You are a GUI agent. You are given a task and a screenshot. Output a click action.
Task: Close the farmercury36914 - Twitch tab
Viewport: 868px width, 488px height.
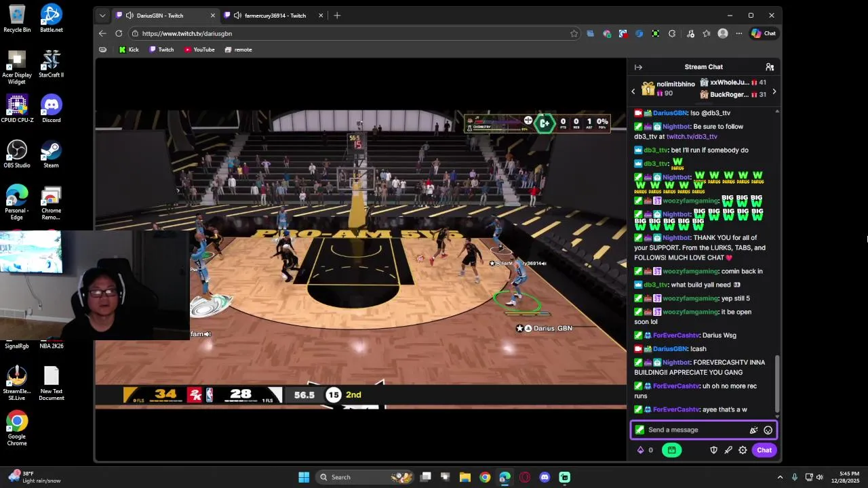pyautogui.click(x=321, y=16)
